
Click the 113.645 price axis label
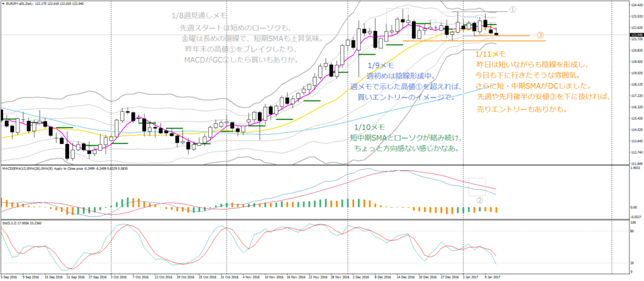click(x=636, y=141)
